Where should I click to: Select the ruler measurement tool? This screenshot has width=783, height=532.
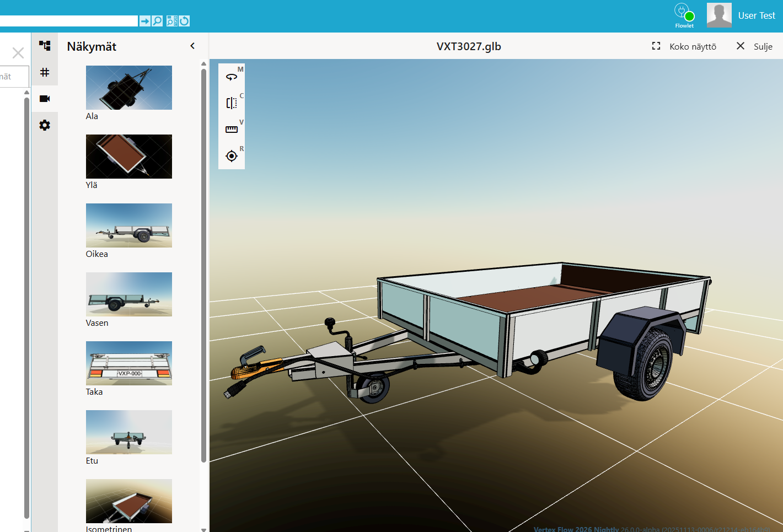tap(232, 130)
